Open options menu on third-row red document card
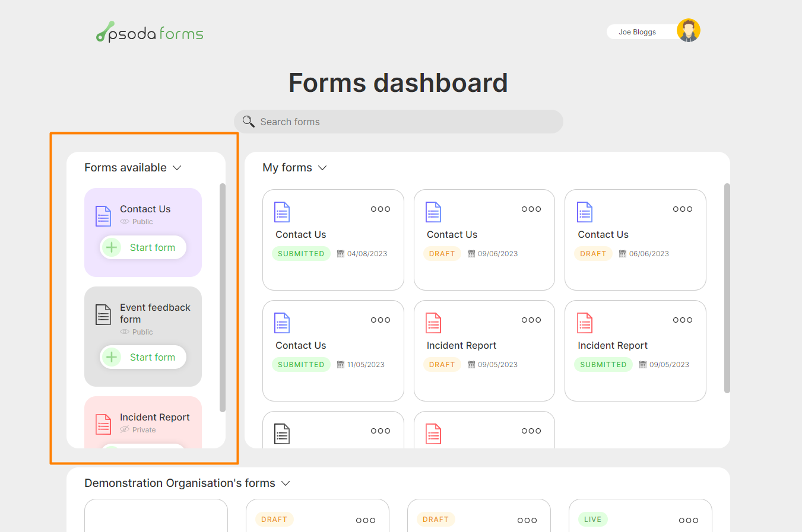This screenshot has width=802, height=532. [531, 431]
